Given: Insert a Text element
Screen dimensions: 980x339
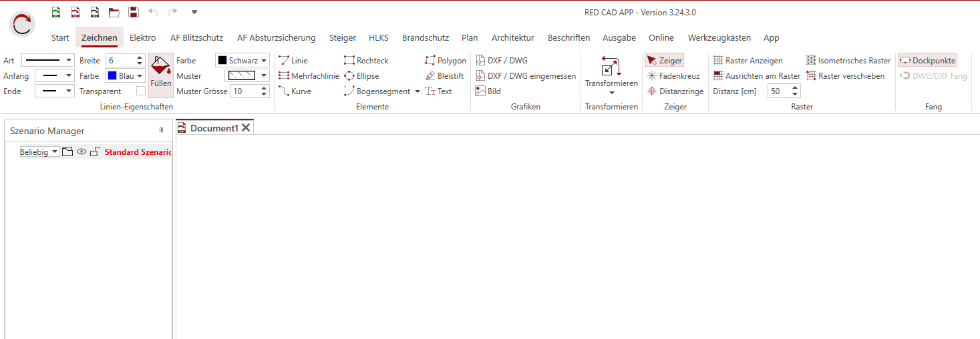Looking at the screenshot, I should pos(439,91).
